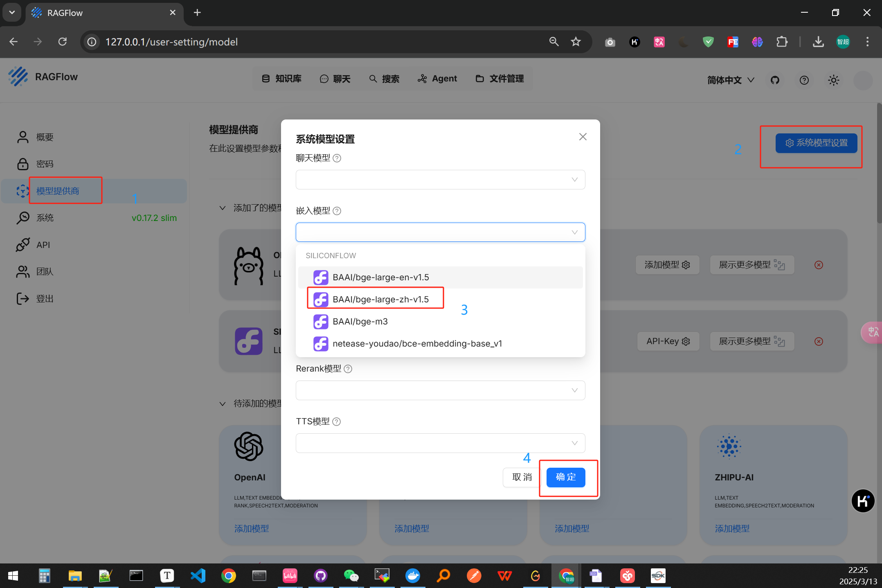Select netease-youdao/bce-embedding-base_v1 option
882x588 pixels.
417,344
